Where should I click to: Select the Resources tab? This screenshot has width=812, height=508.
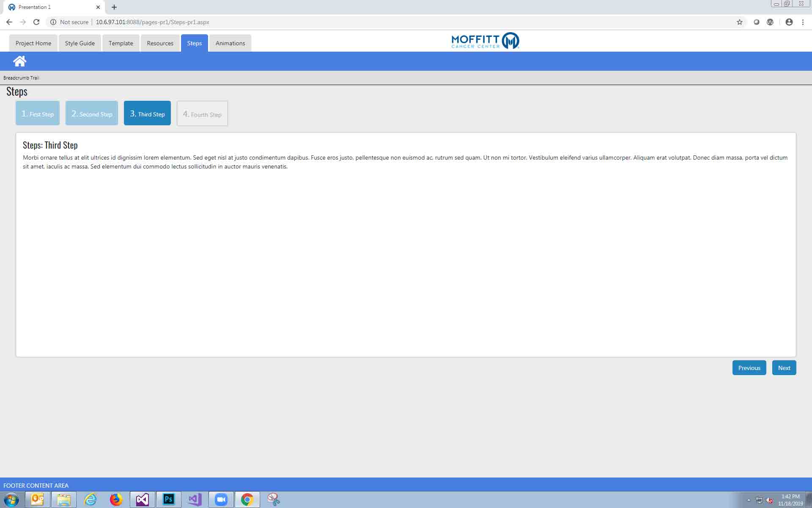160,43
